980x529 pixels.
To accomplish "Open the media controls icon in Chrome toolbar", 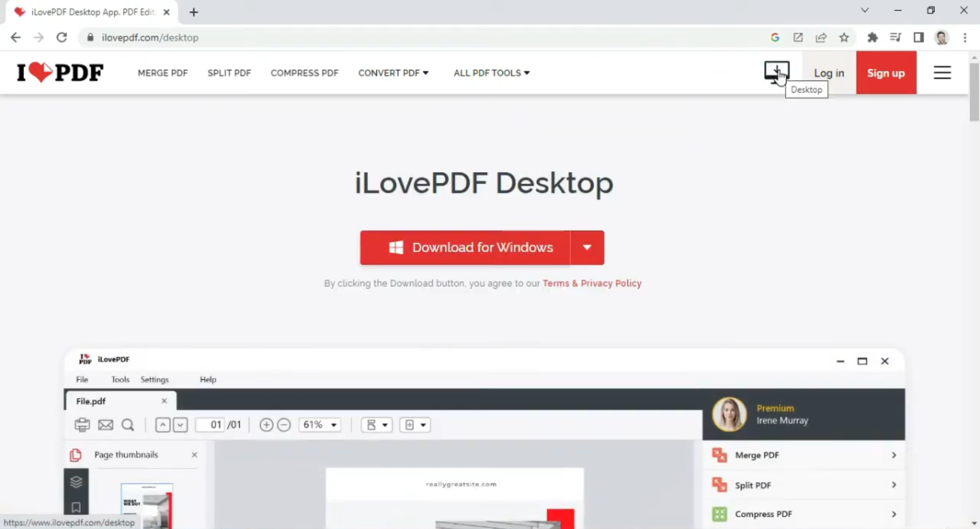I will pyautogui.click(x=895, y=37).
